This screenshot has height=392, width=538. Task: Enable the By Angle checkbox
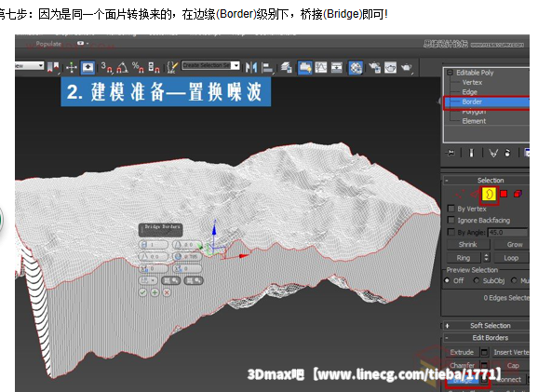451,232
